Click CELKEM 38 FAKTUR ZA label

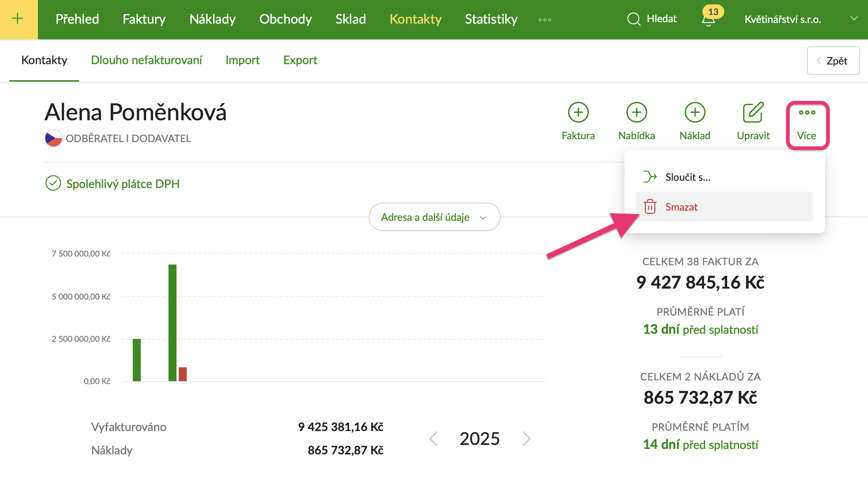click(x=700, y=262)
